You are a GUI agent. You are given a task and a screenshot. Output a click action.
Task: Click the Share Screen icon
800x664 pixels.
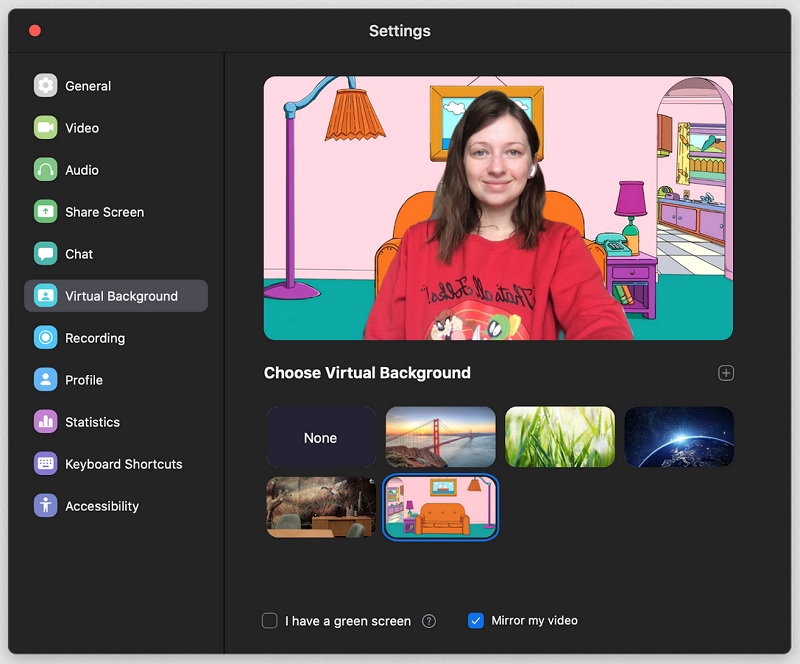(x=46, y=212)
